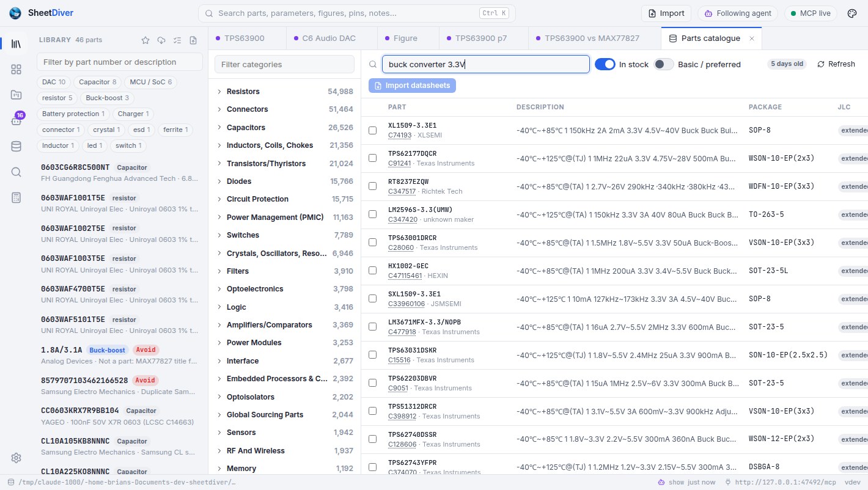Click the checklist icon in Library header
The width and height of the screenshot is (868, 490).
pos(177,40)
